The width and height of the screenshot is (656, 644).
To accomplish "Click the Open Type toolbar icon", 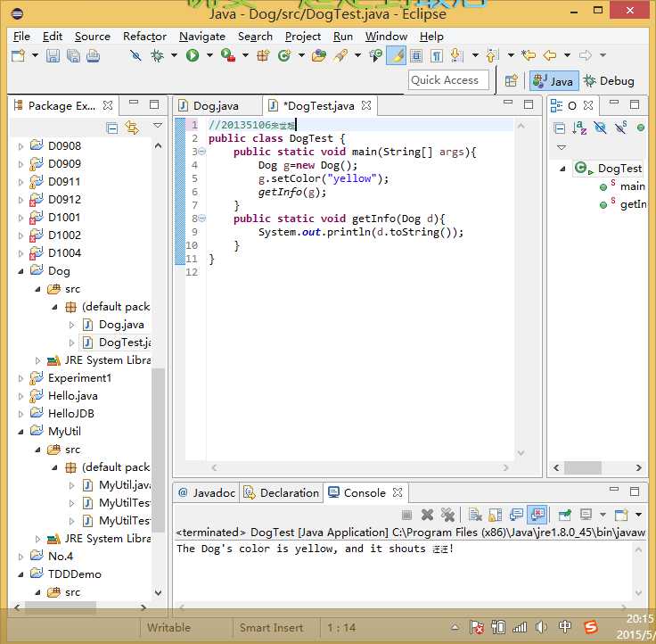I will [319, 55].
